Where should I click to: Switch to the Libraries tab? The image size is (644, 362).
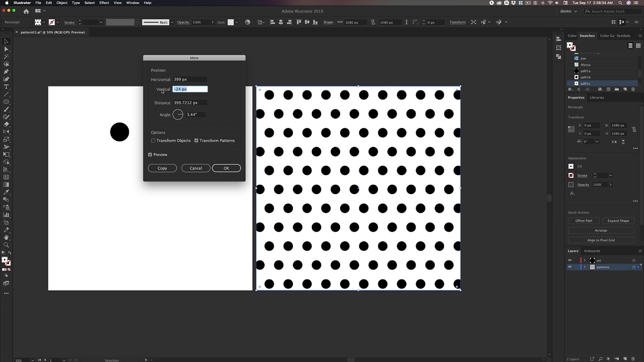pos(597,98)
